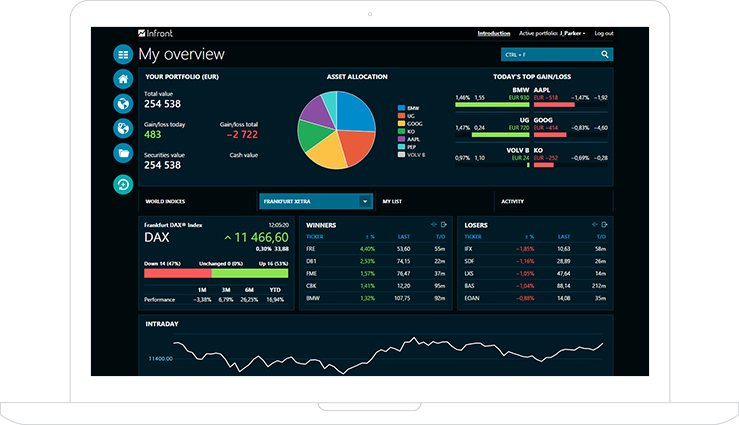739x425 pixels.
Task: Click the Intraday chart line
Action: tap(388, 355)
